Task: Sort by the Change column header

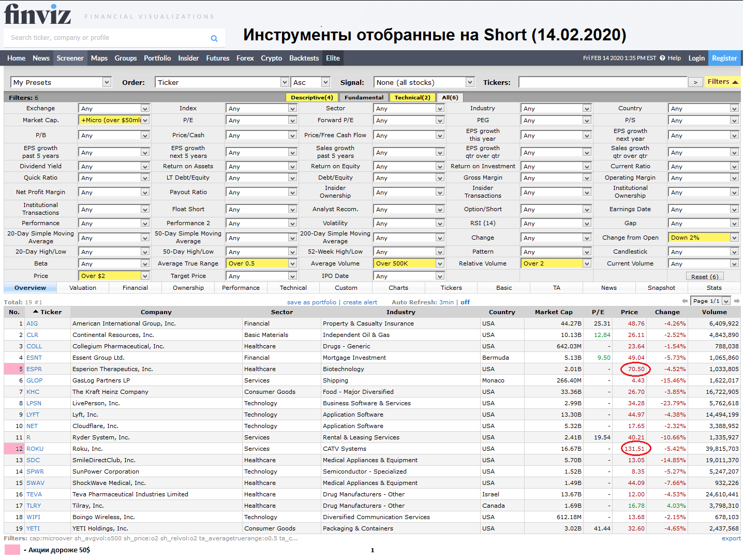Action: point(667,312)
